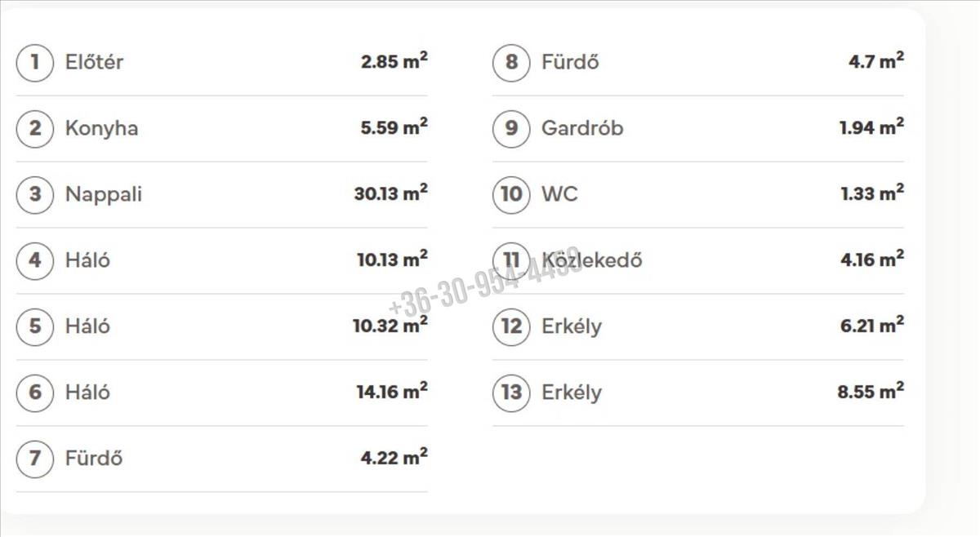Click the circled number 10 badge
The height and width of the screenshot is (537, 980).
click(x=511, y=194)
